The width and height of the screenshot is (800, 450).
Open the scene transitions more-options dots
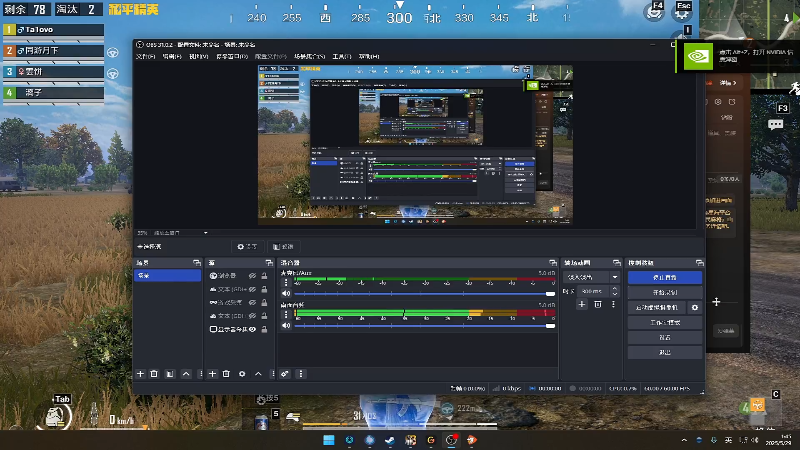tap(613, 304)
